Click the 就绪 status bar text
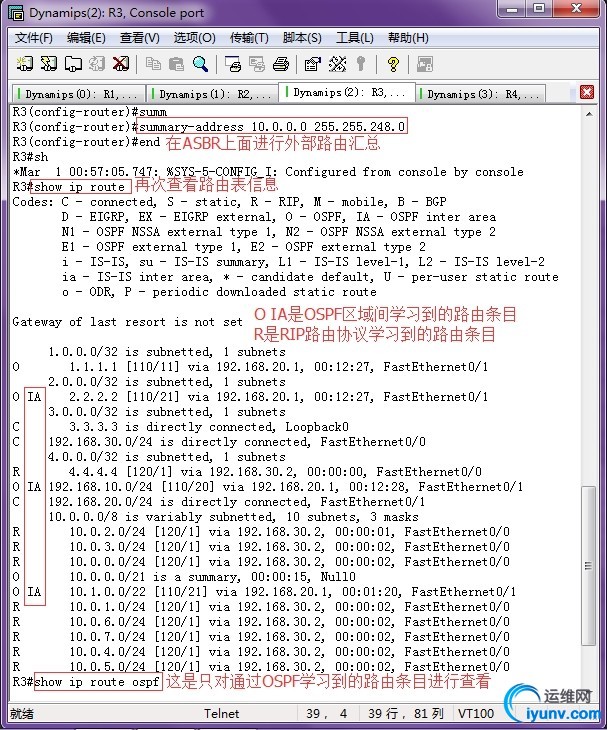The width and height of the screenshot is (607, 730). tap(22, 713)
